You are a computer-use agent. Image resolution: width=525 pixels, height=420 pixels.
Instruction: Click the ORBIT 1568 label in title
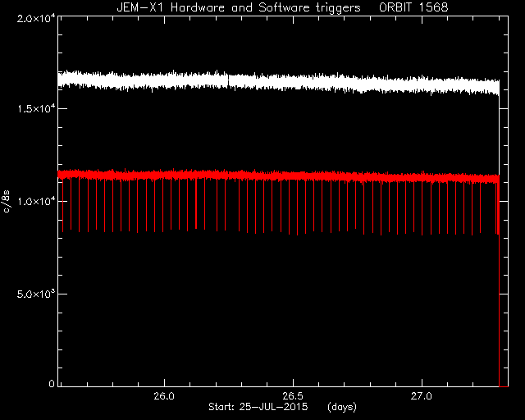[x=413, y=7]
